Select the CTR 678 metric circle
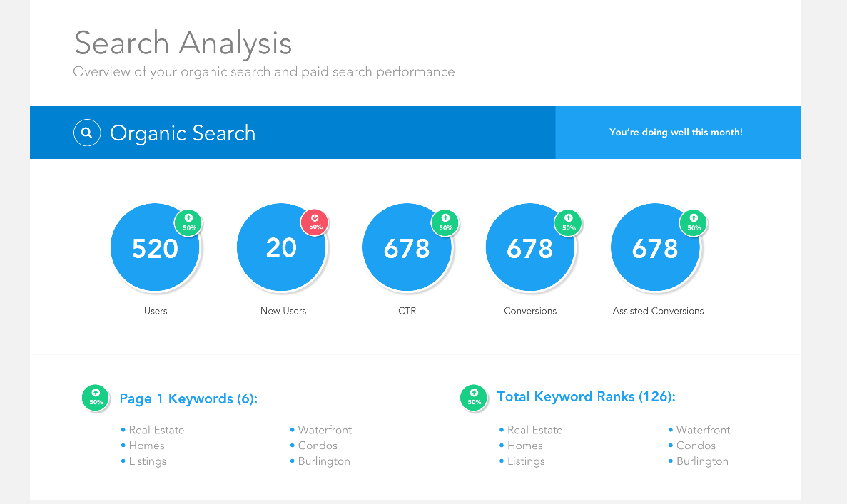This screenshot has width=847, height=504. (407, 248)
